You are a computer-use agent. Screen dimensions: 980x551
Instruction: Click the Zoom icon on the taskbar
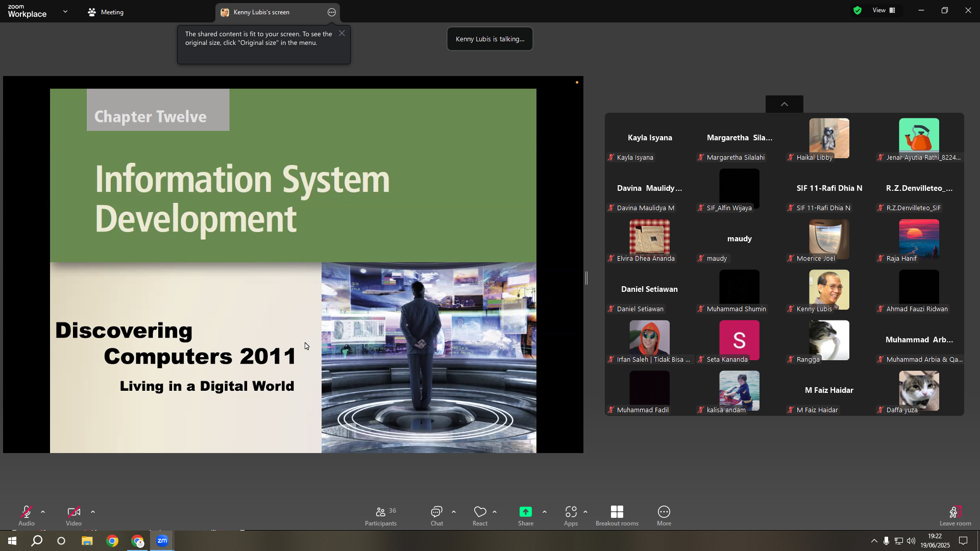click(x=162, y=541)
